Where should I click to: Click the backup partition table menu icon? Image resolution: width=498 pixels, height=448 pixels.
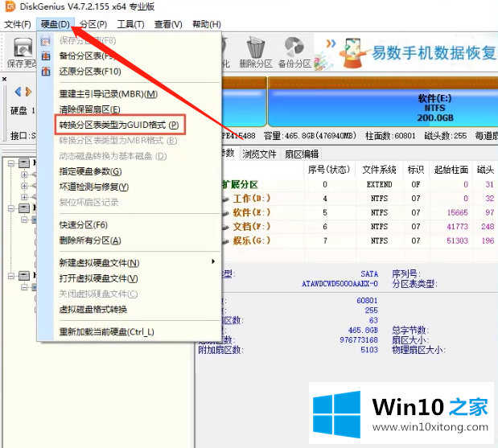point(46,56)
